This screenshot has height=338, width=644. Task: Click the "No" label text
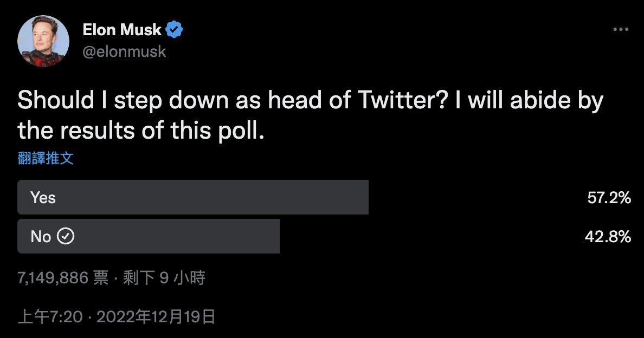41,237
